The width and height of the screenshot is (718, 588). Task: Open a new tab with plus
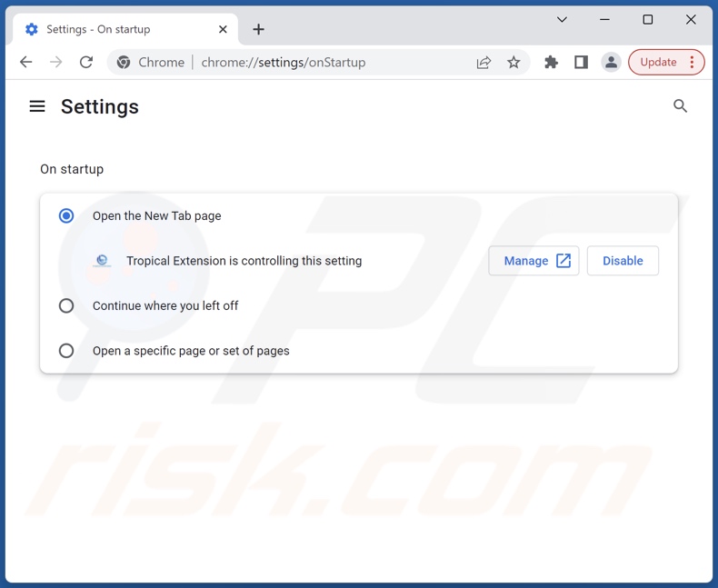258,29
